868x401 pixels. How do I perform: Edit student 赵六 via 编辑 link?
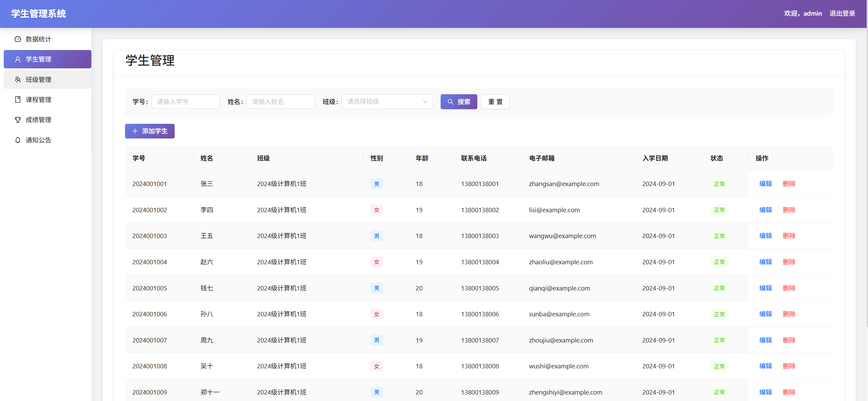pos(765,262)
